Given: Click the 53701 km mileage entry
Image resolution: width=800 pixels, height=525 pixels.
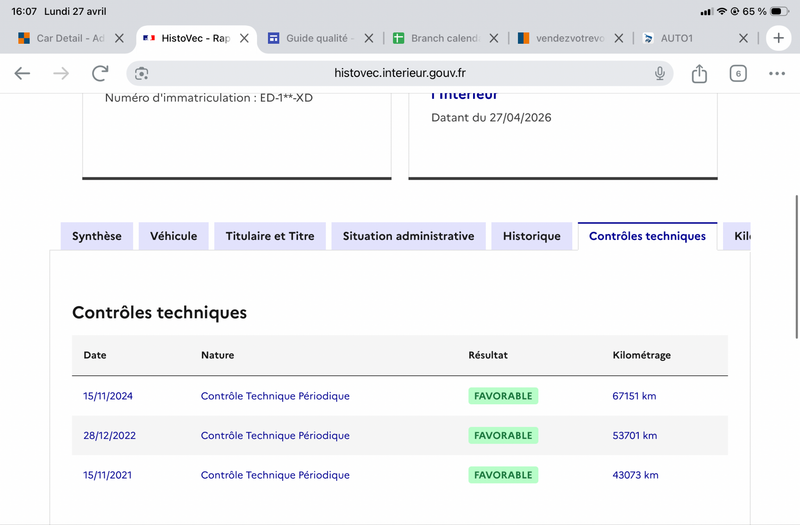Looking at the screenshot, I should pos(635,436).
